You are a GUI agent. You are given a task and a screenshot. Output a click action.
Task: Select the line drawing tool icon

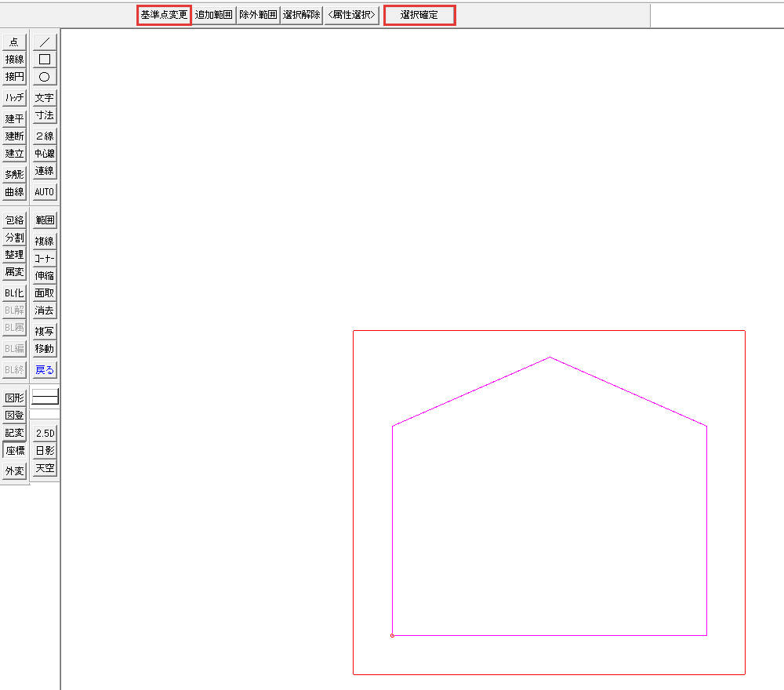click(x=45, y=42)
